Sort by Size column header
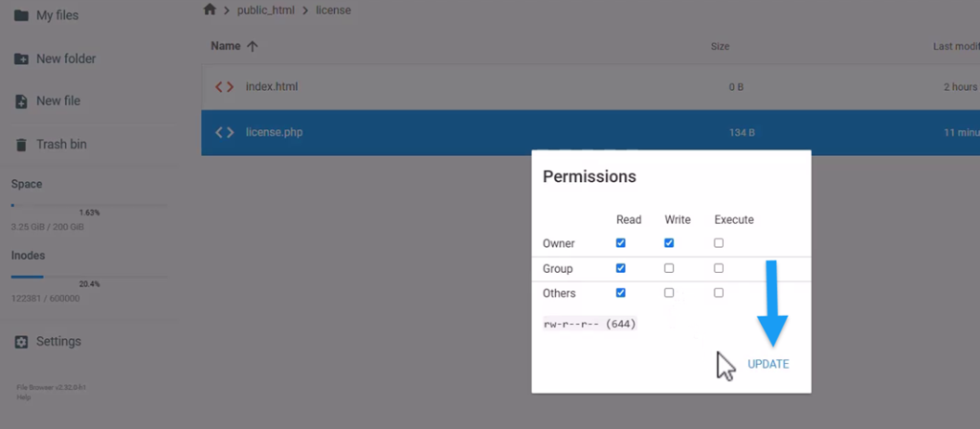 [720, 46]
